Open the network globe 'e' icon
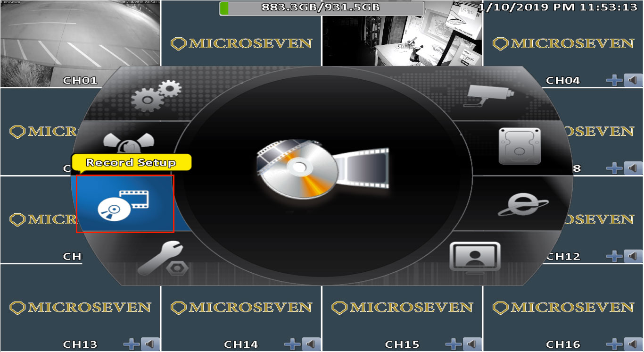The width and height of the screenshot is (644, 352). (523, 205)
